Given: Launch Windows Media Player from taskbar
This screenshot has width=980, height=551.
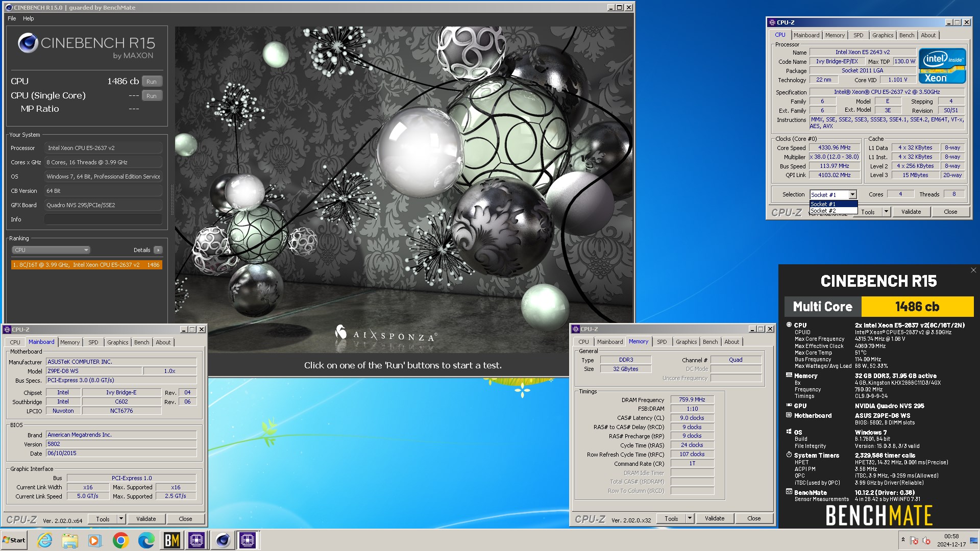Looking at the screenshot, I should click(95, 540).
